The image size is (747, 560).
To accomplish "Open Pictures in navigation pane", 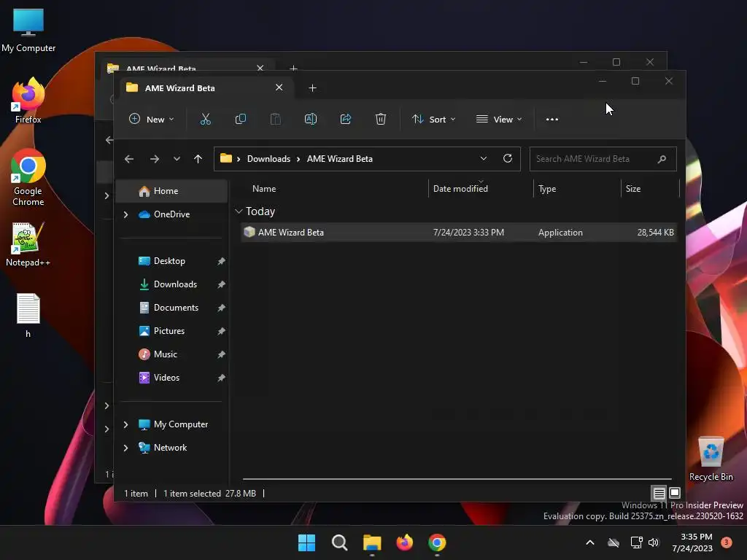I will click(169, 331).
